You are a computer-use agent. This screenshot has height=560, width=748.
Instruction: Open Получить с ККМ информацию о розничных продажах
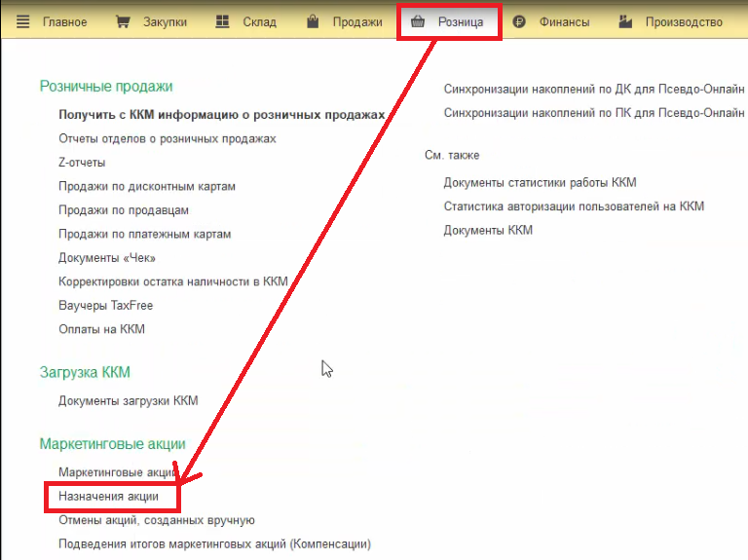221,115
